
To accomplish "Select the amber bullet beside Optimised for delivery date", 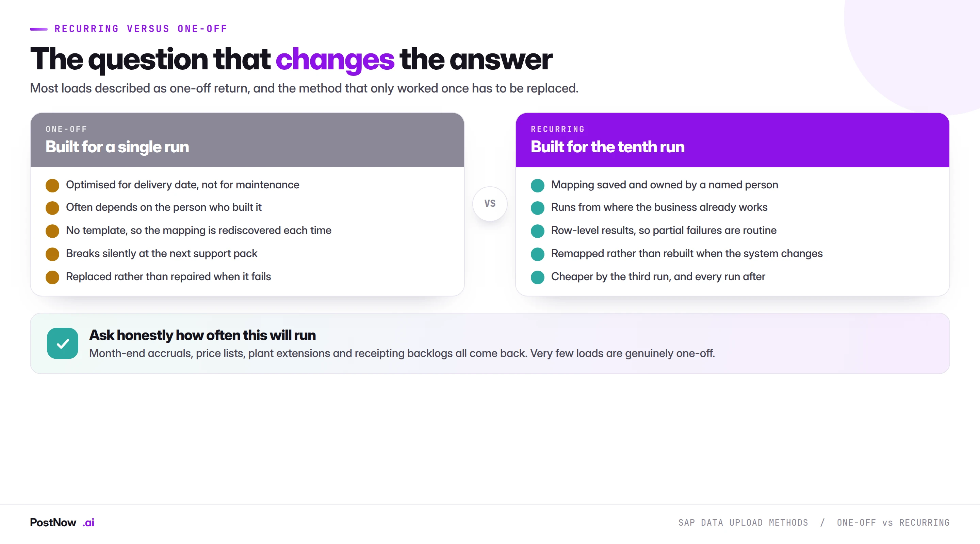I will click(52, 186).
